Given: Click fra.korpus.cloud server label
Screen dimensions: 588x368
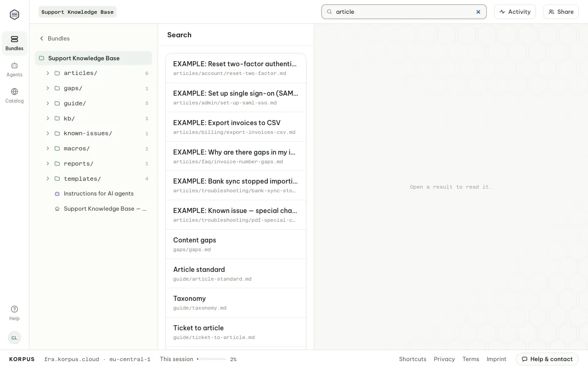Looking at the screenshot, I should 72,359.
